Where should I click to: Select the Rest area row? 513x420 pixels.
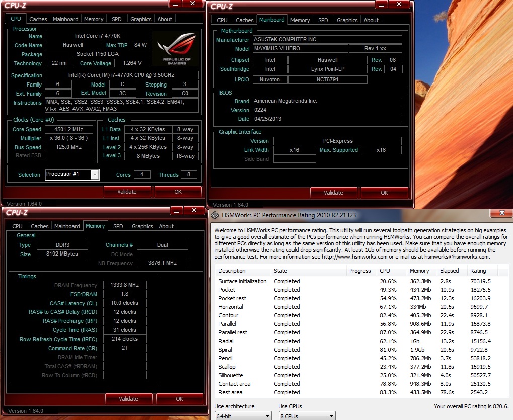(x=361, y=392)
